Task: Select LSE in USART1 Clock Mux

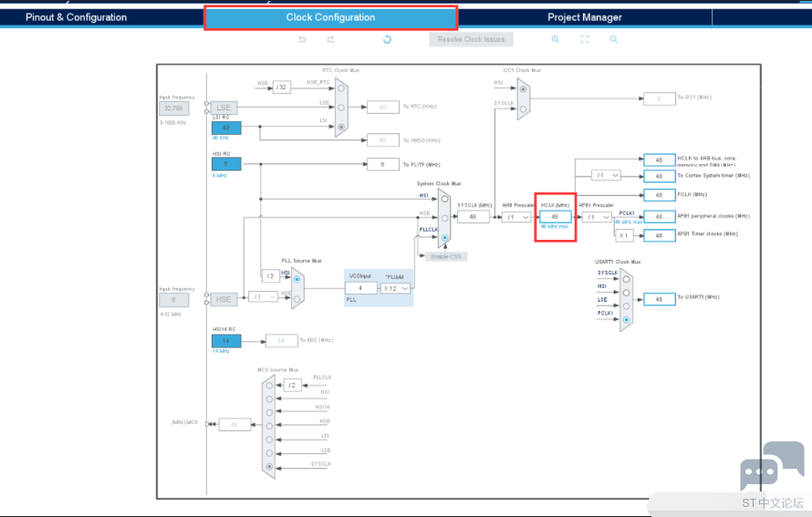Action: point(626,306)
